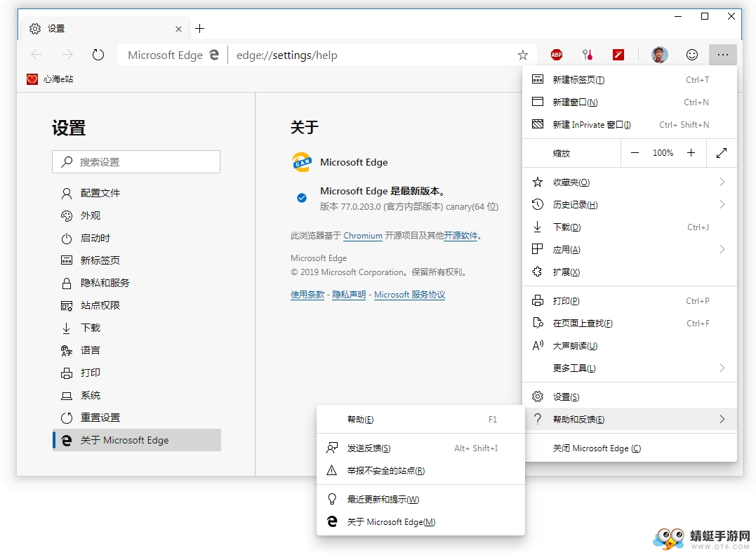Open 下载 from the dropdown menu

click(x=629, y=227)
